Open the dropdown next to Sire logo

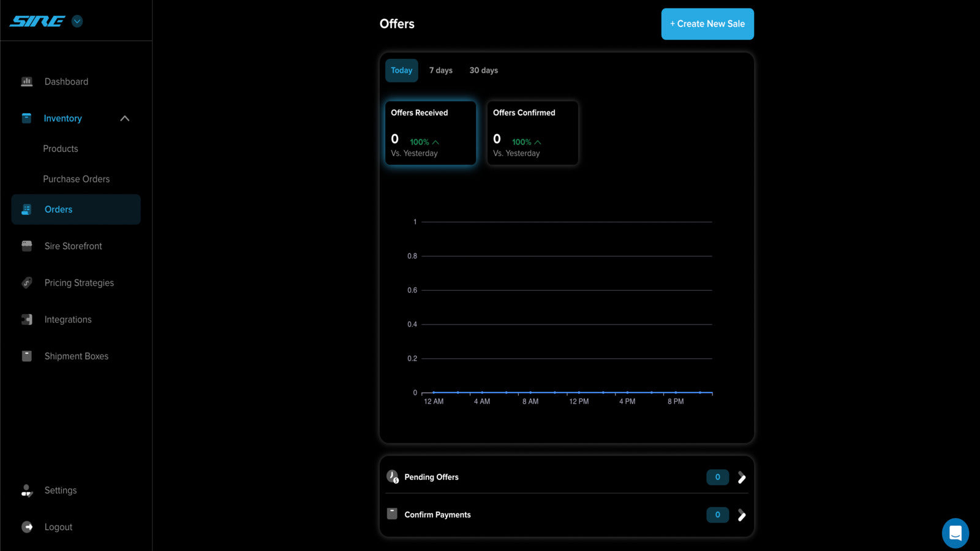77,21
